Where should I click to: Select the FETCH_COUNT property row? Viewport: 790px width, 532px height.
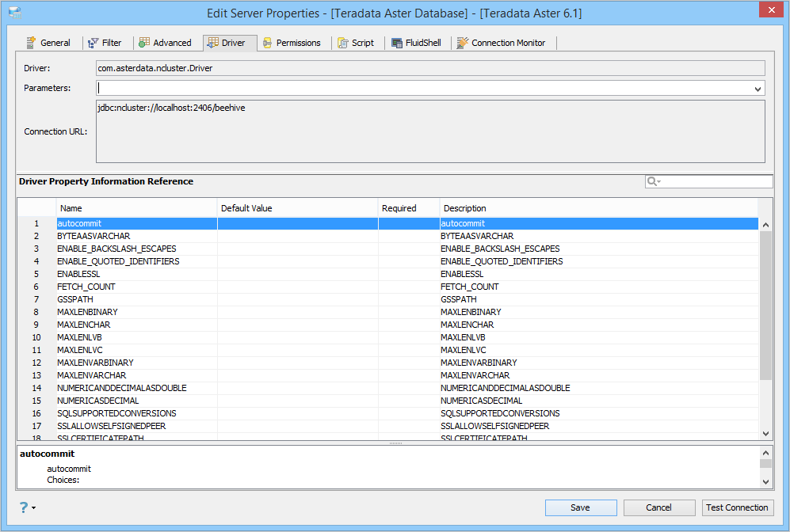pyautogui.click(x=388, y=287)
